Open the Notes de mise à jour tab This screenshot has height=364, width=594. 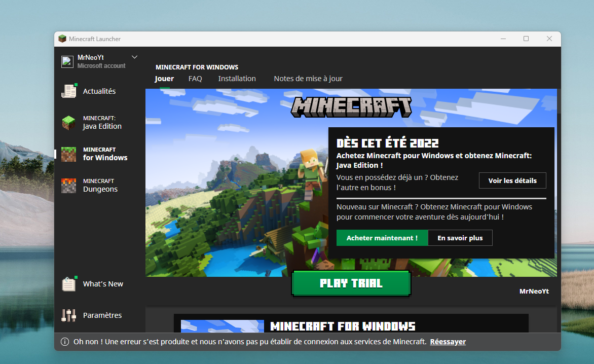(308, 79)
